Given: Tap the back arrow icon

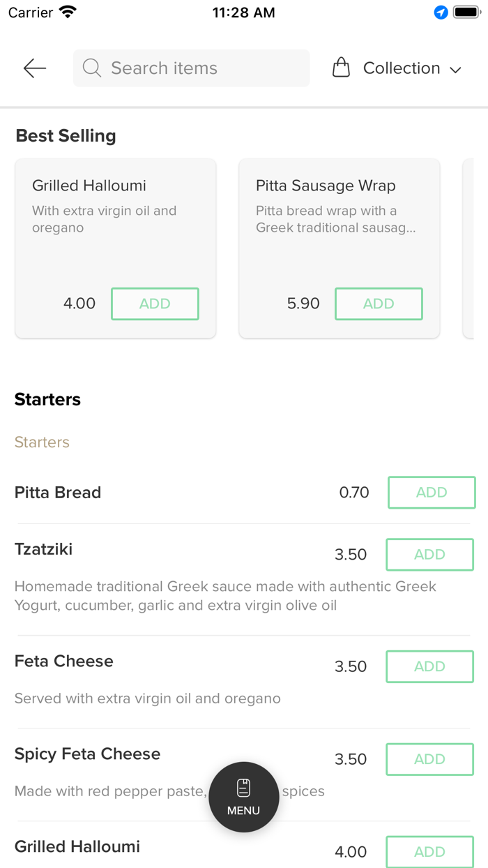Looking at the screenshot, I should point(34,68).
